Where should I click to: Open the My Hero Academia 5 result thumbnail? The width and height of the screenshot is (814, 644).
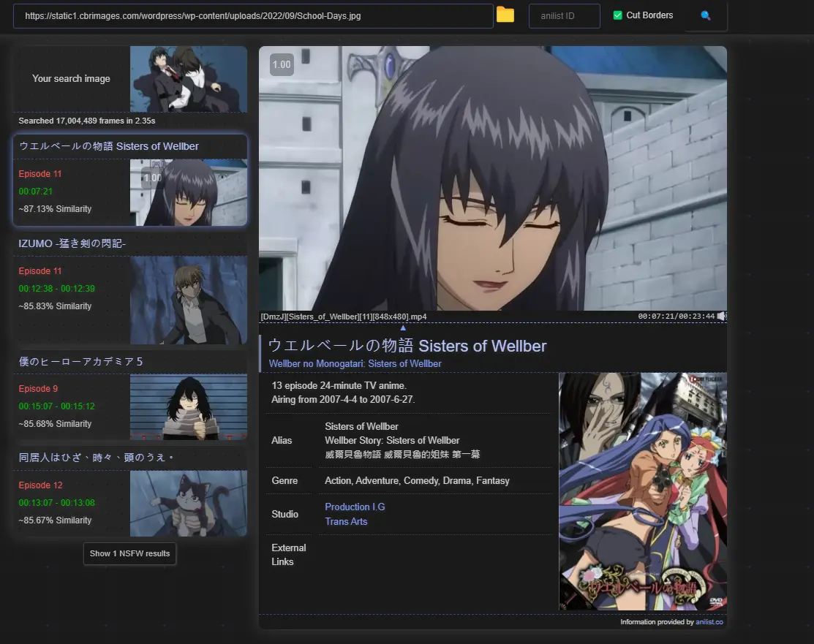tap(189, 407)
